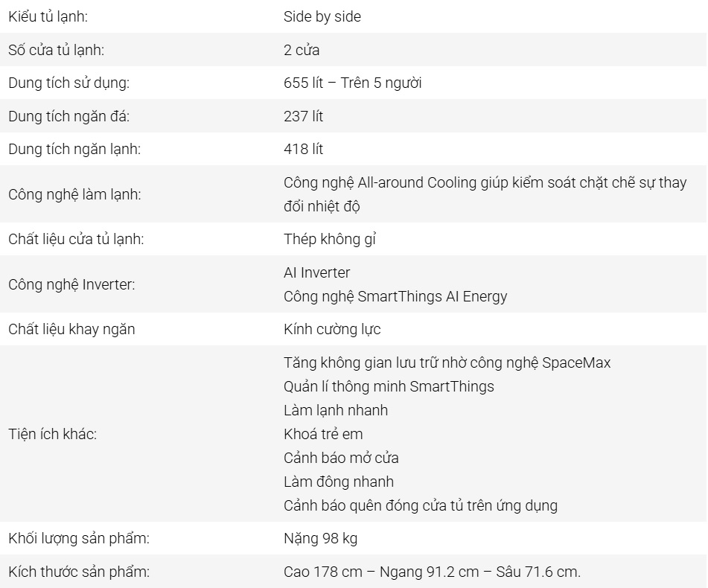Click the "Kính cường lực" value
The width and height of the screenshot is (708, 588).
click(332, 329)
